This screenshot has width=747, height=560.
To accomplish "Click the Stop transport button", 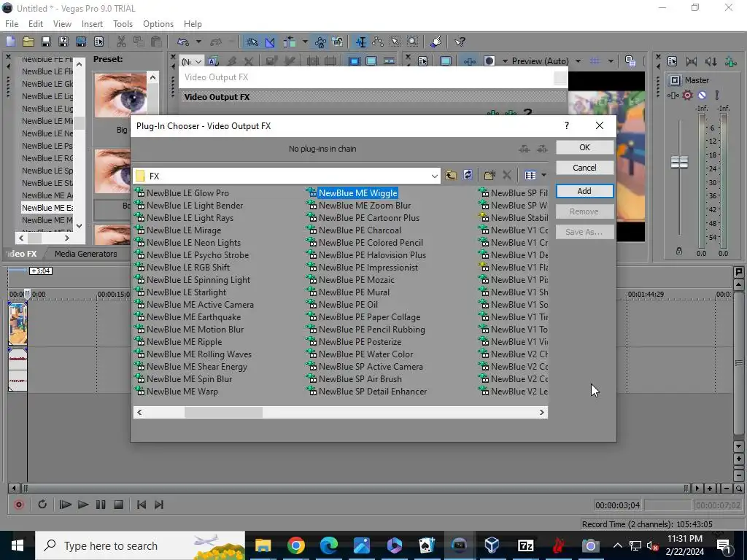I will click(x=119, y=505).
